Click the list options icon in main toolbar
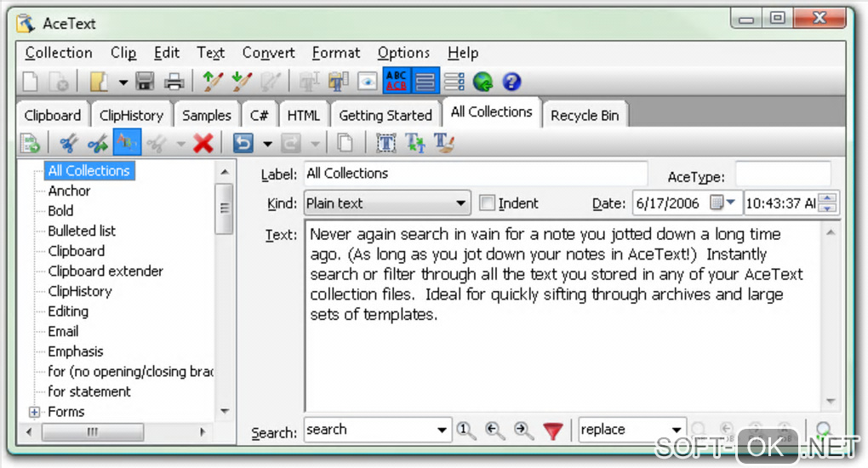The image size is (868, 468). [454, 82]
